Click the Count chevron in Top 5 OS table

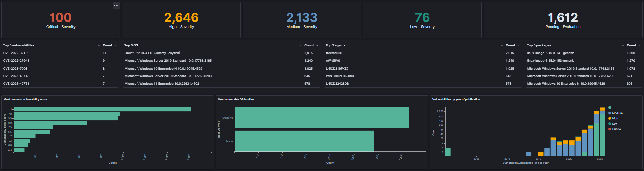pos(317,45)
